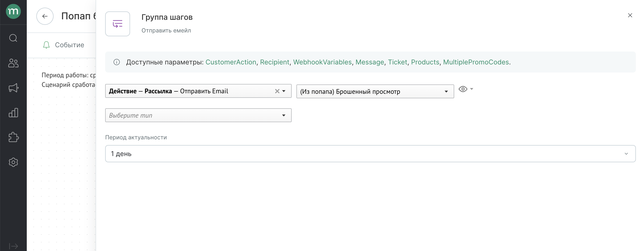This screenshot has height=251, width=644.
Task: Open the Mindbox logo home
Action: [x=13, y=11]
